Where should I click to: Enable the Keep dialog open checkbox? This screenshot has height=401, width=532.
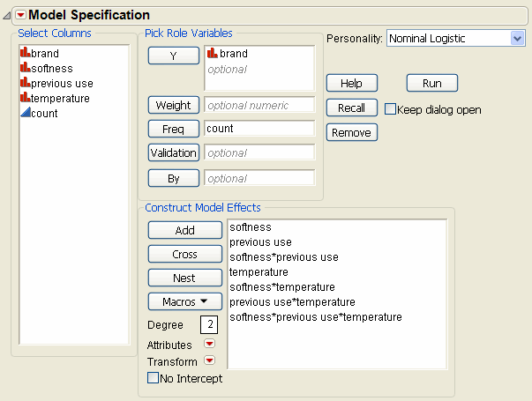pyautogui.click(x=390, y=110)
